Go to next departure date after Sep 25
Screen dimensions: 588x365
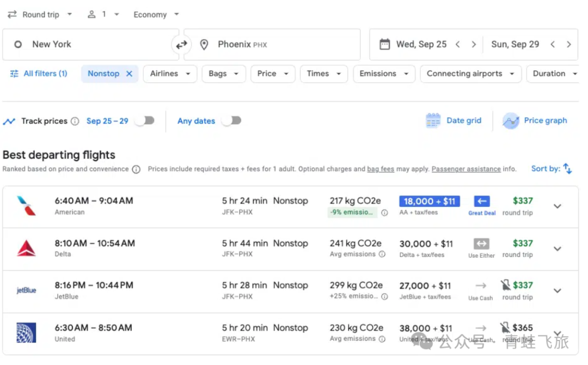point(474,45)
